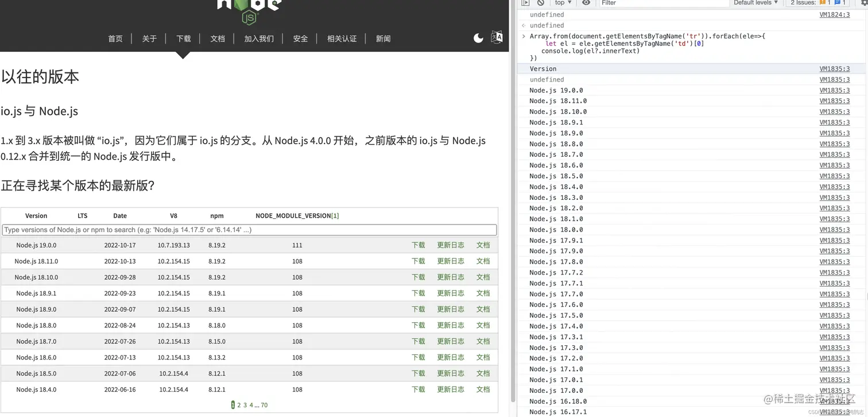Click the npm column header
The image size is (868, 417).
(217, 216)
